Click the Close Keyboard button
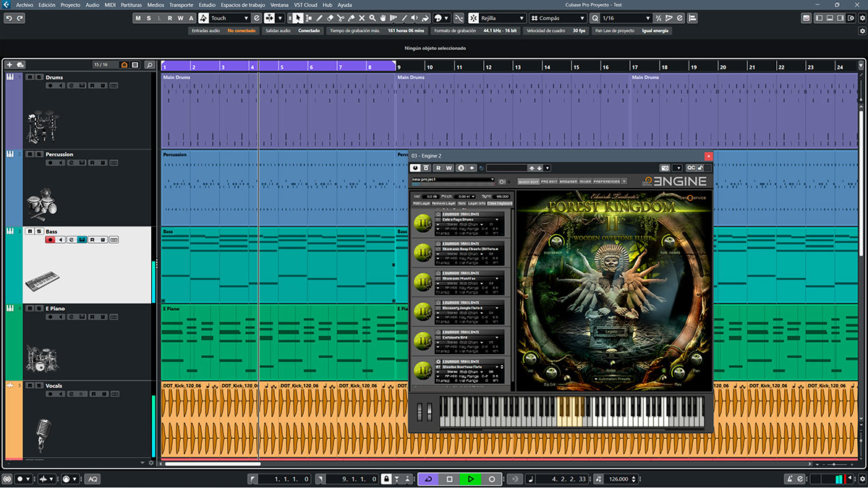 [500, 203]
